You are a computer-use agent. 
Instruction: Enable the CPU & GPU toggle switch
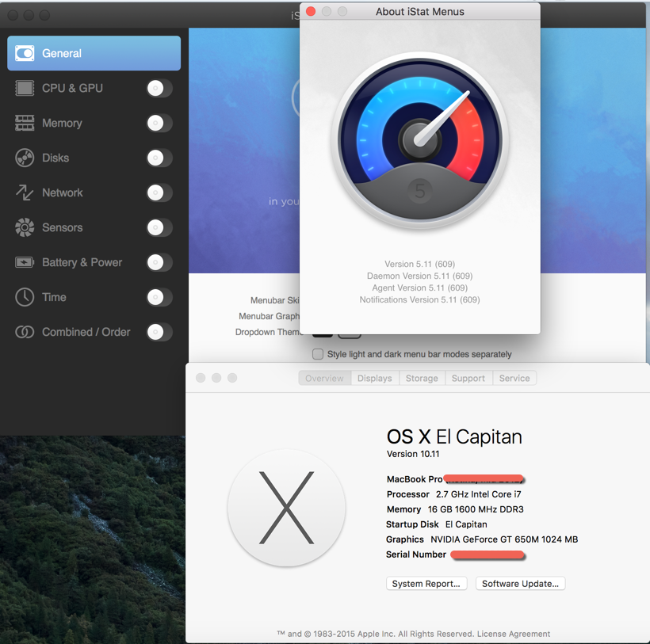pos(159,88)
